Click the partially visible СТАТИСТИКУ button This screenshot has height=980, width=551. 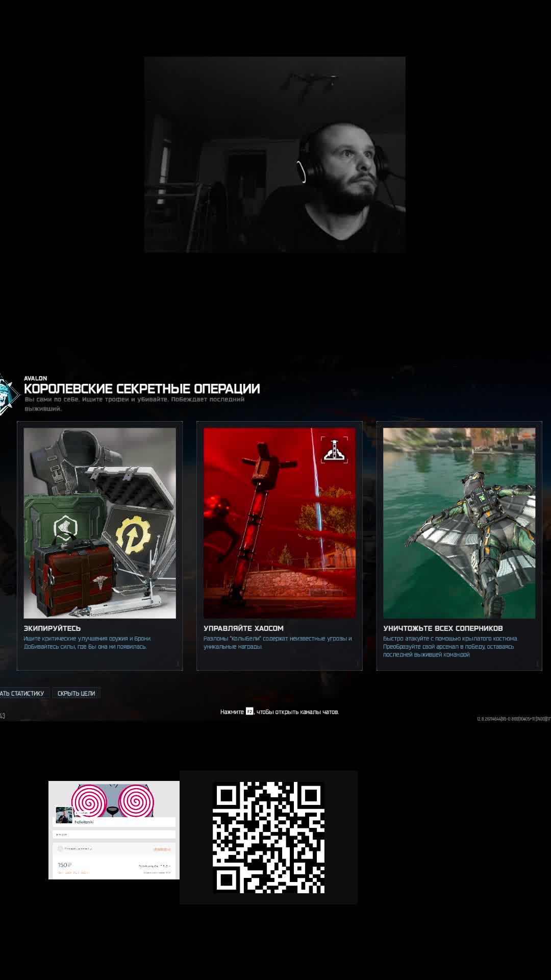pyautogui.click(x=23, y=693)
